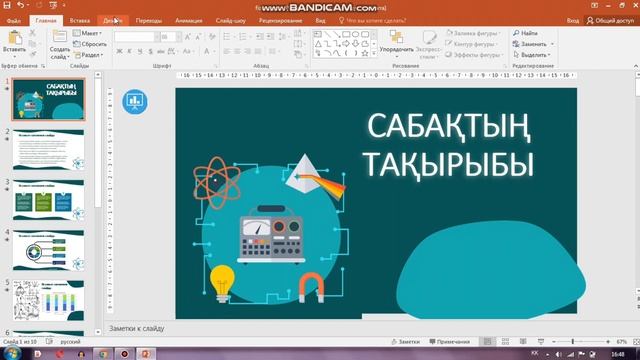
Task: Click the Sign in (Вход) link
Action: point(573,20)
